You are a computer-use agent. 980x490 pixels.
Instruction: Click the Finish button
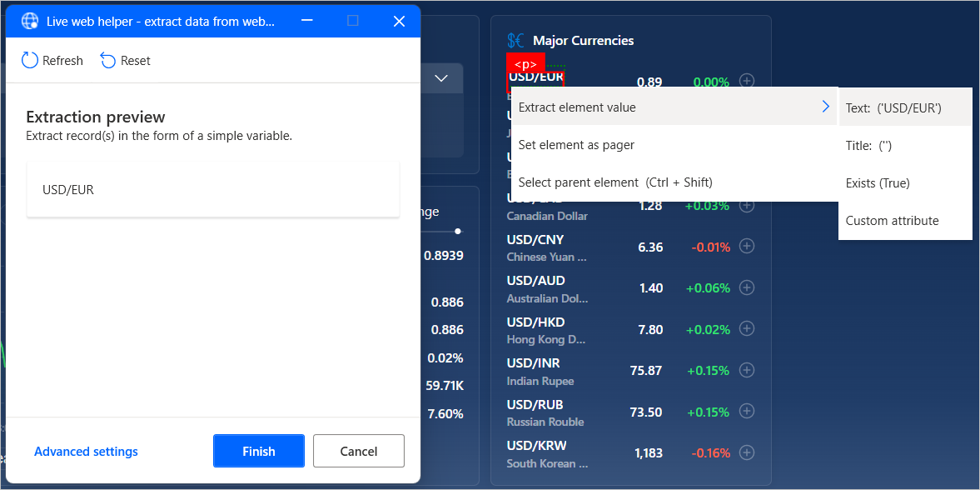(258, 451)
